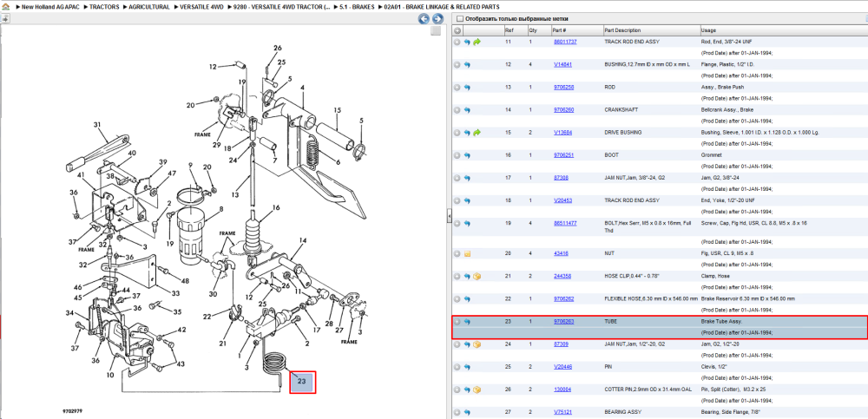868x419 pixels.
Task: Sort by Part Description column header
Action: [651, 30]
